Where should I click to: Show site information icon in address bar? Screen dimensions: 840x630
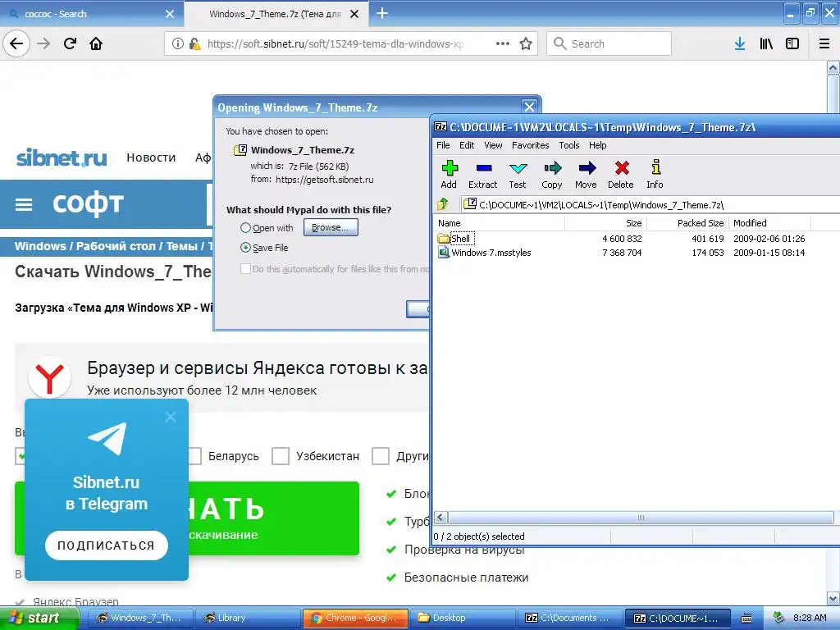click(x=177, y=43)
